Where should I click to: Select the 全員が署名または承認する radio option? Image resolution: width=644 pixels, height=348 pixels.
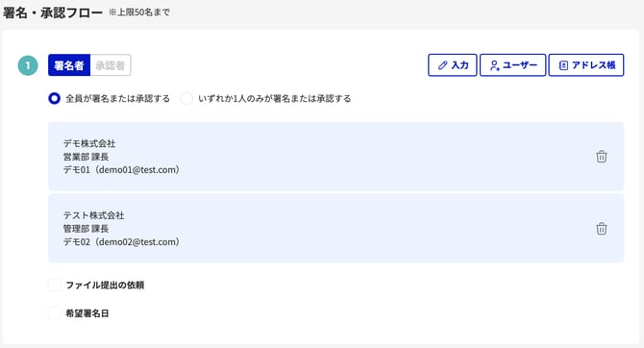(54, 99)
